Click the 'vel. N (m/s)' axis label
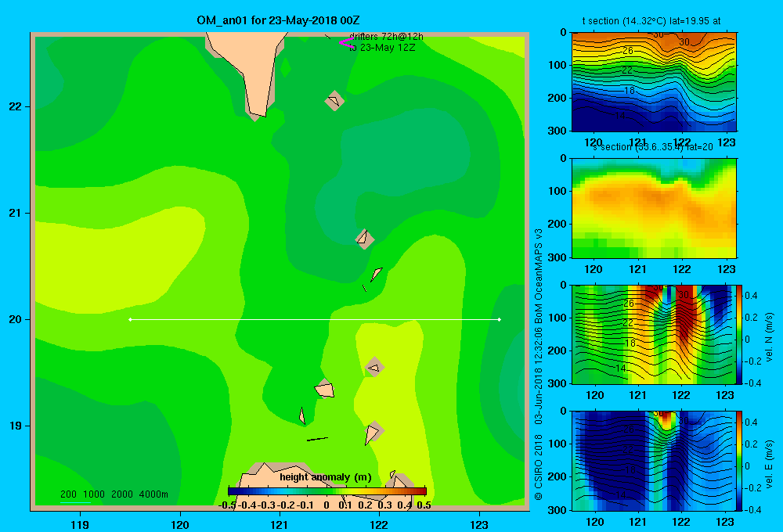Viewport: 783px width, 532px height. point(769,337)
